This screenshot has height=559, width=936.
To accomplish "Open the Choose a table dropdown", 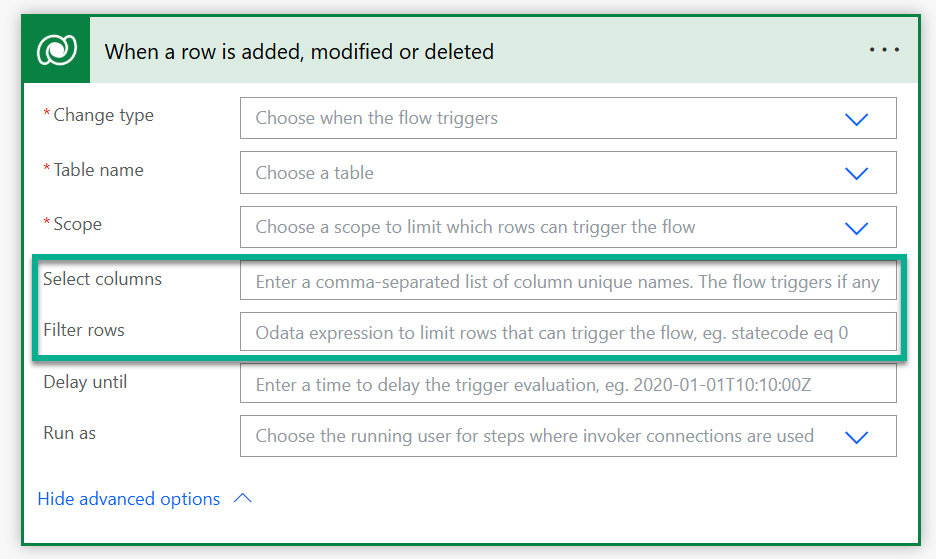I will tap(568, 173).
